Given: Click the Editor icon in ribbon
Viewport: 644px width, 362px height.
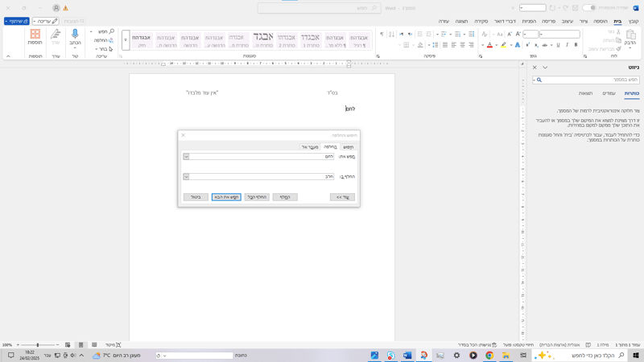Looking at the screenshot, I should click(56, 35).
